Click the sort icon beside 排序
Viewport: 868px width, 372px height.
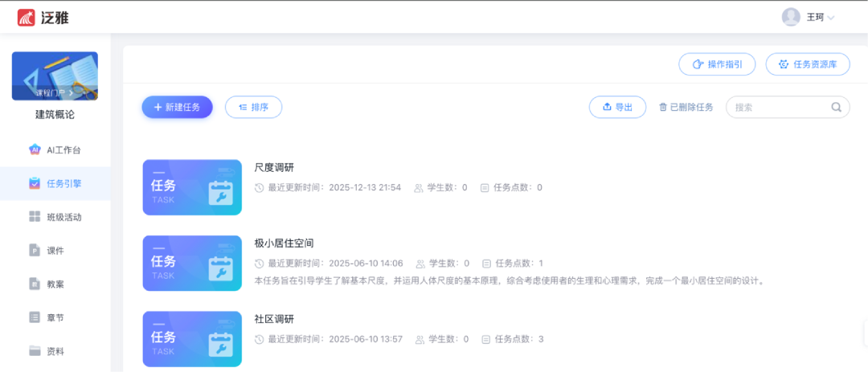(x=243, y=108)
